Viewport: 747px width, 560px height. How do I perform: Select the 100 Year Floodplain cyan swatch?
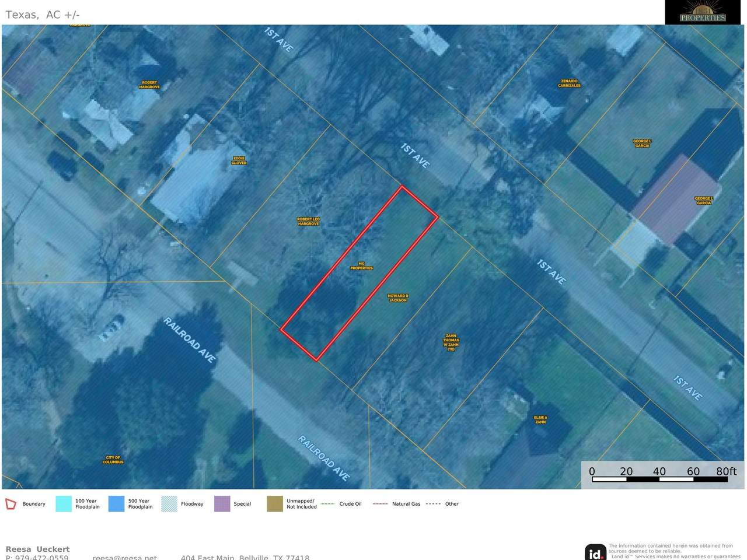click(x=64, y=504)
